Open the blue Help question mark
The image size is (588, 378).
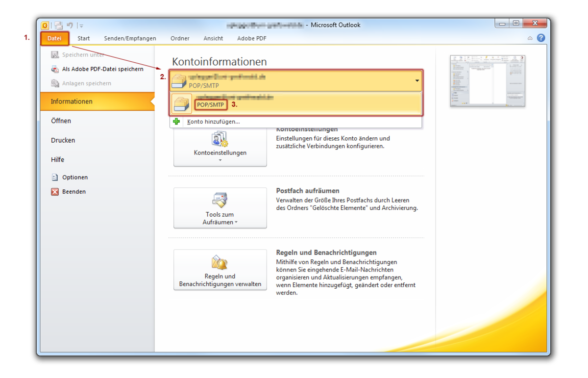coord(541,38)
